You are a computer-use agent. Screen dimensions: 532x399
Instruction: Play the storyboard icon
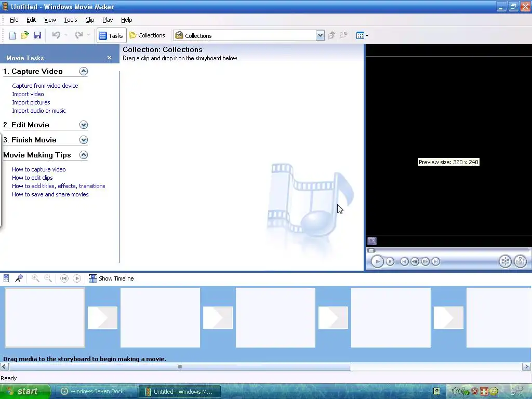77,278
